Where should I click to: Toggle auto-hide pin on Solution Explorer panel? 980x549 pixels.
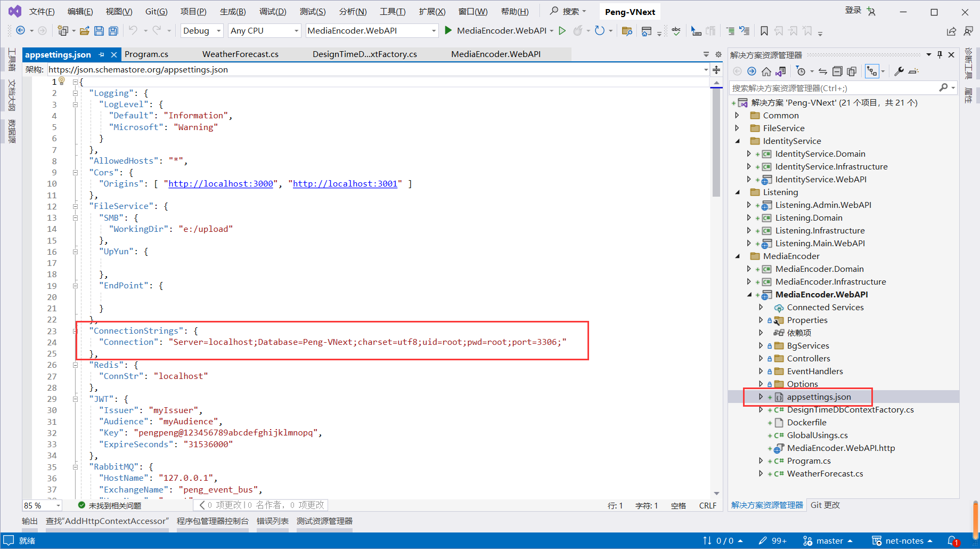pyautogui.click(x=940, y=55)
